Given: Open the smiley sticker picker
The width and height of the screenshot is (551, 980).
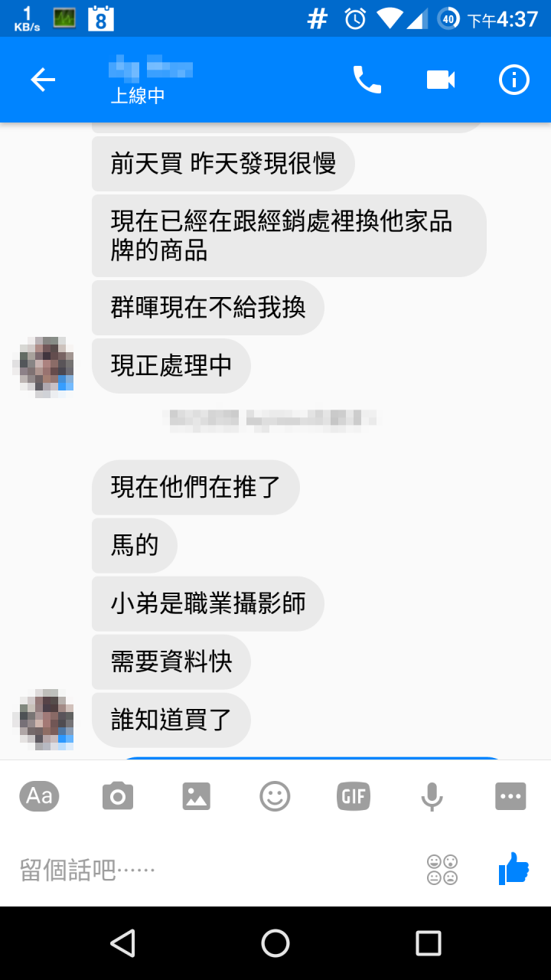Looking at the screenshot, I should [x=275, y=797].
